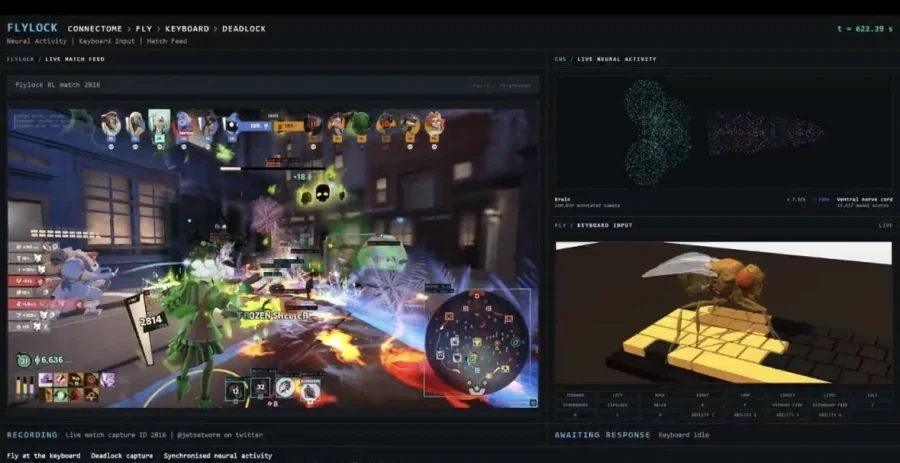Image resolution: width=900 pixels, height=463 pixels.
Task: Toggle the LEFT key indicator
Action: point(618,395)
